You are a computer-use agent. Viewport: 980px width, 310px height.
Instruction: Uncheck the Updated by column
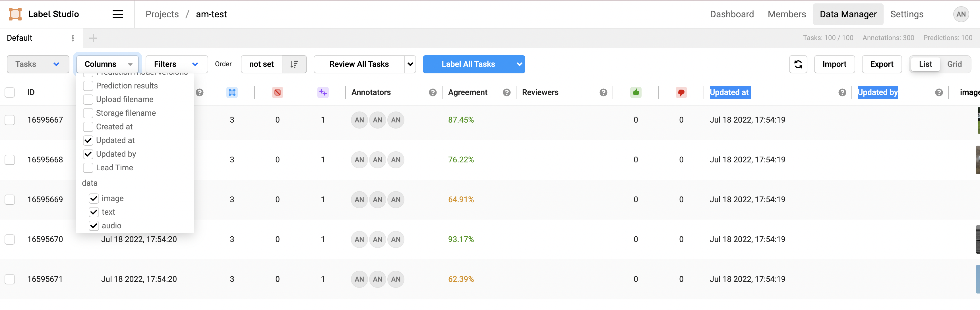[x=88, y=154]
